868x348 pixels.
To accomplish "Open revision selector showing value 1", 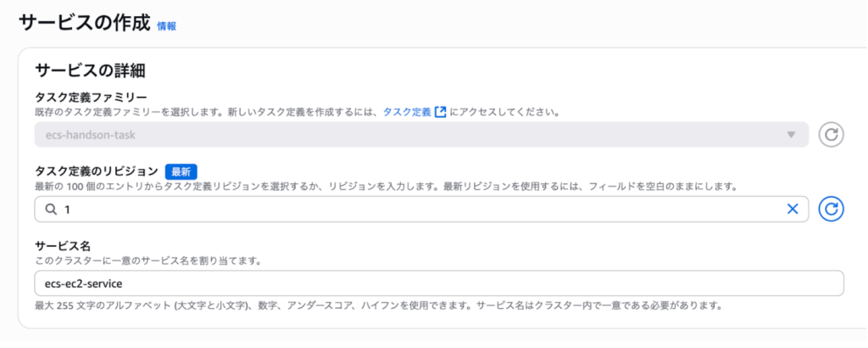I will 415,209.
